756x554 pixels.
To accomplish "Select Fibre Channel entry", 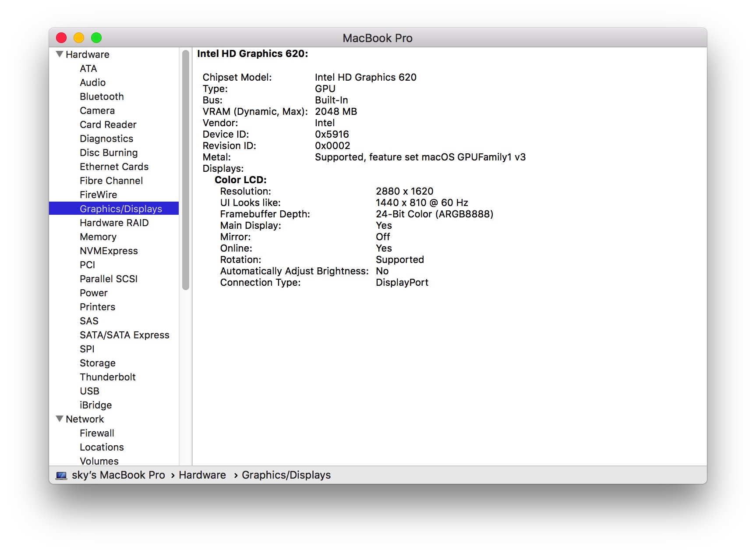I will pyautogui.click(x=111, y=181).
